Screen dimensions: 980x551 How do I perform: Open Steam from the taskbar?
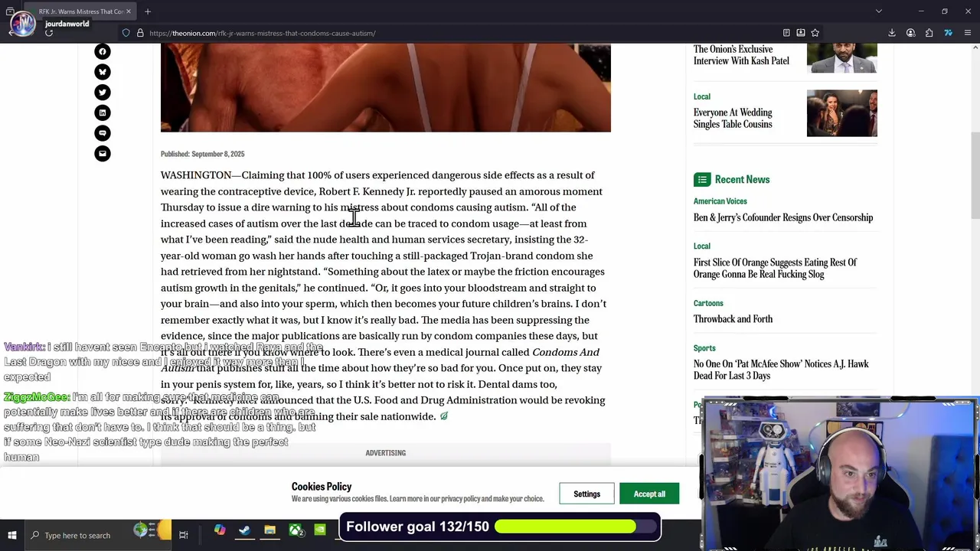(x=244, y=530)
